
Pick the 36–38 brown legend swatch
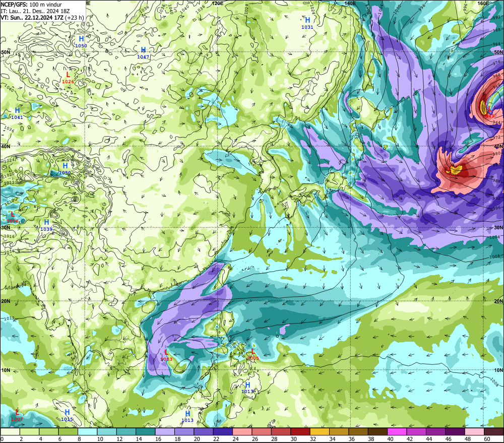[358, 431]
